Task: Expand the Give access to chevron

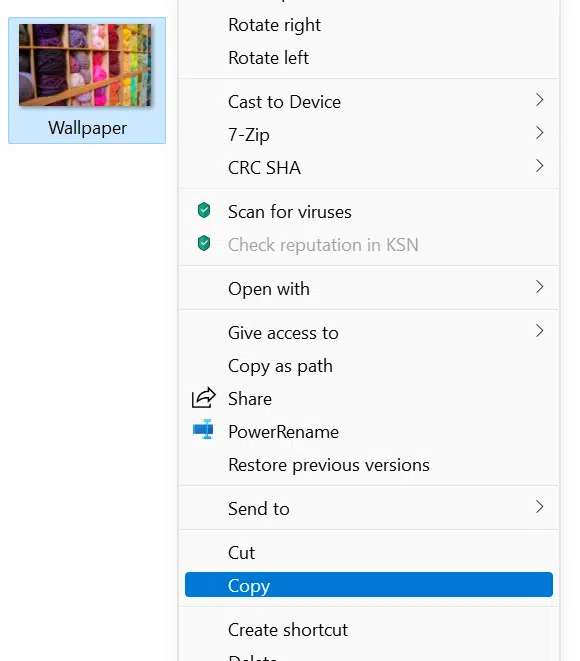Action: (x=540, y=331)
